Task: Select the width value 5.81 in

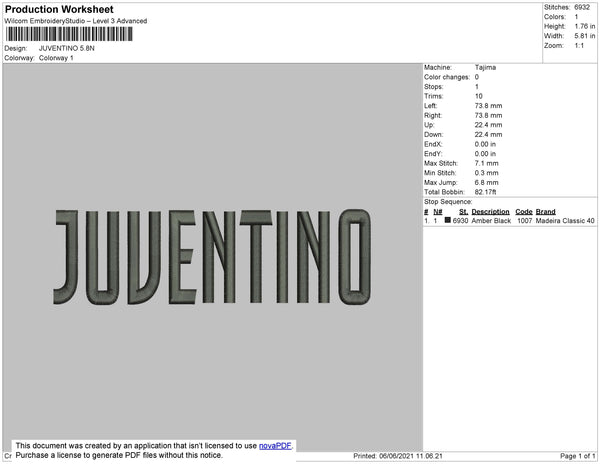Action: tap(585, 36)
